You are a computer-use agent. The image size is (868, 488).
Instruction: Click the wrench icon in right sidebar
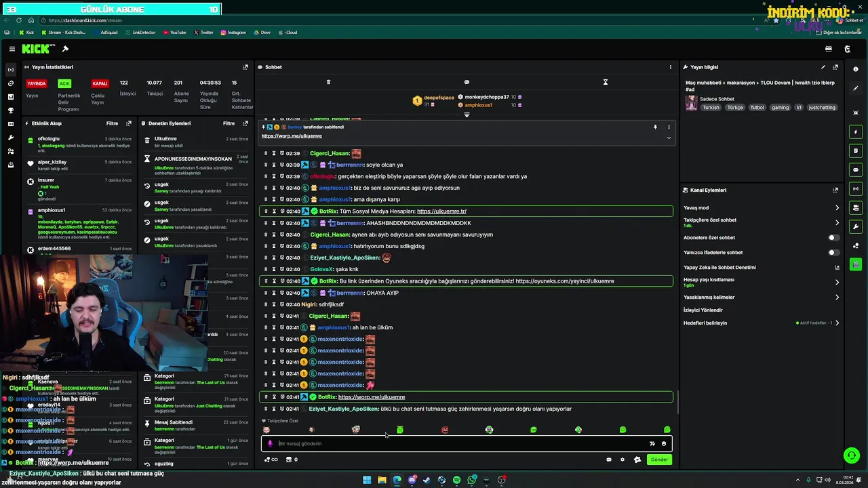point(856,226)
